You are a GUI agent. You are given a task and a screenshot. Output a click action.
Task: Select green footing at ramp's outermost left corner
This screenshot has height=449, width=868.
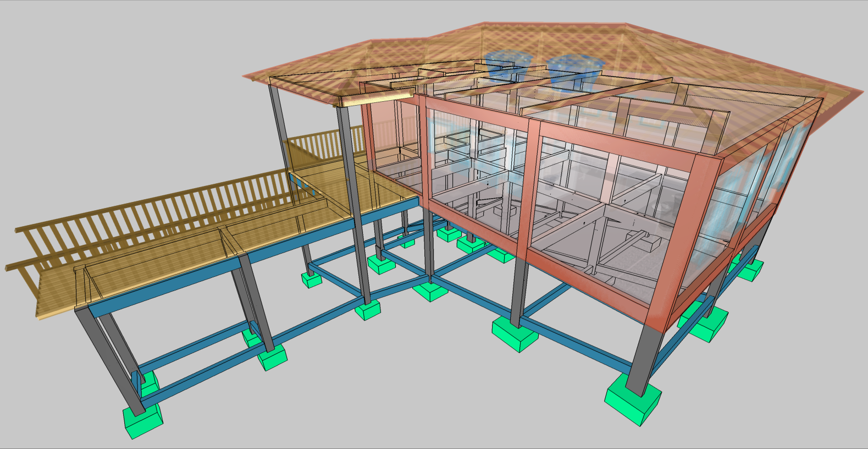pos(142,421)
